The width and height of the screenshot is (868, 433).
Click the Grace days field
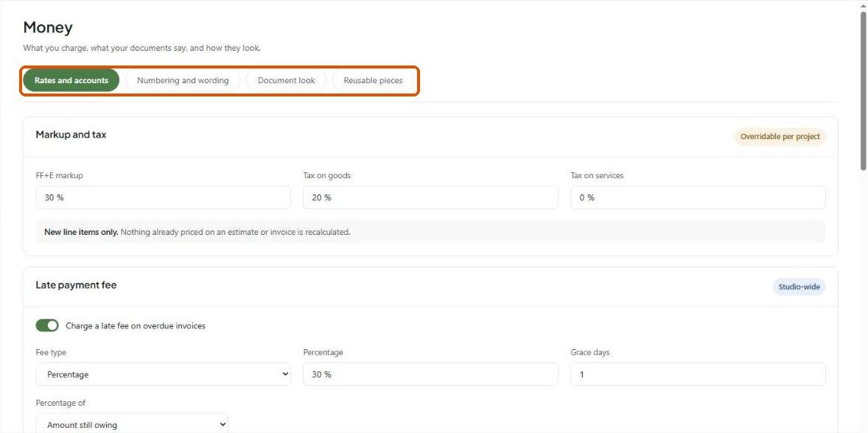point(698,374)
